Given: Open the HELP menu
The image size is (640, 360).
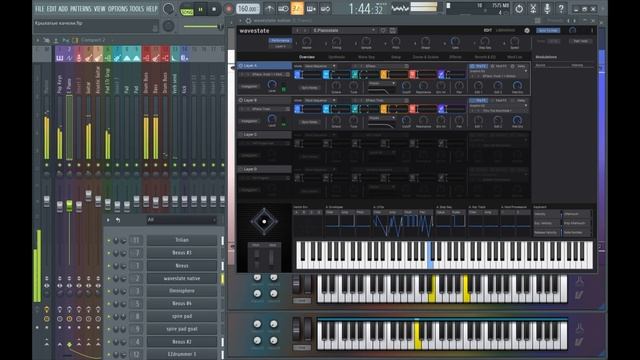Looking at the screenshot, I should [x=152, y=9].
